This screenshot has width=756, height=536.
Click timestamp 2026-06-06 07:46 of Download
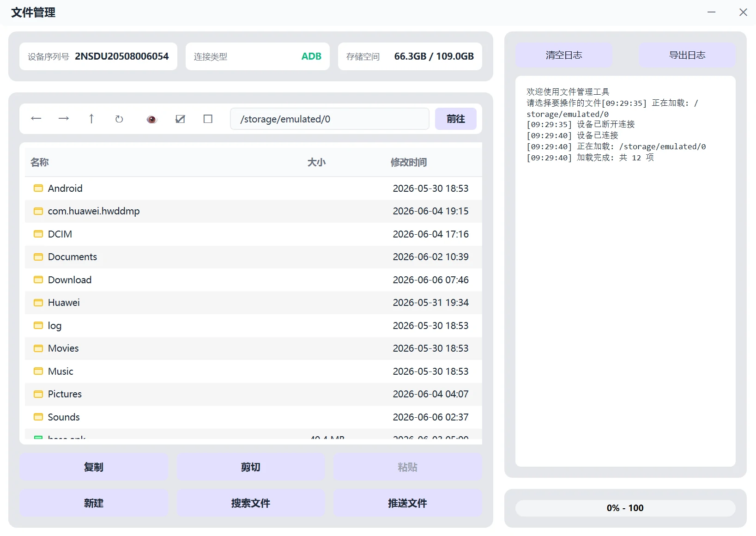click(x=430, y=280)
